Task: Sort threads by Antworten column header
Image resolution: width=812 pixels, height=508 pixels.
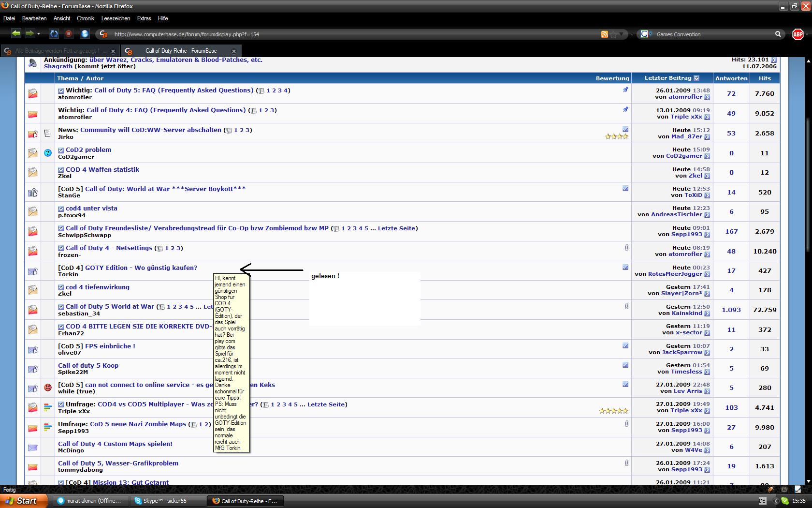Action: pos(731,78)
